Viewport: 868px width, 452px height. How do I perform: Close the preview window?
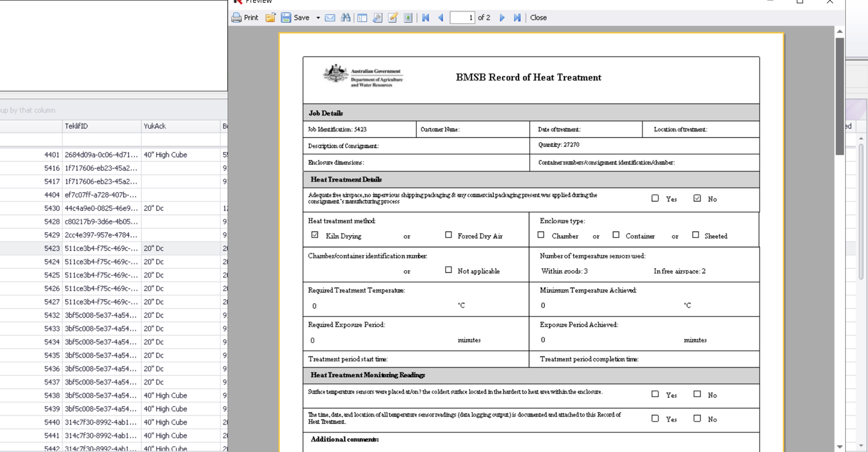pos(538,18)
